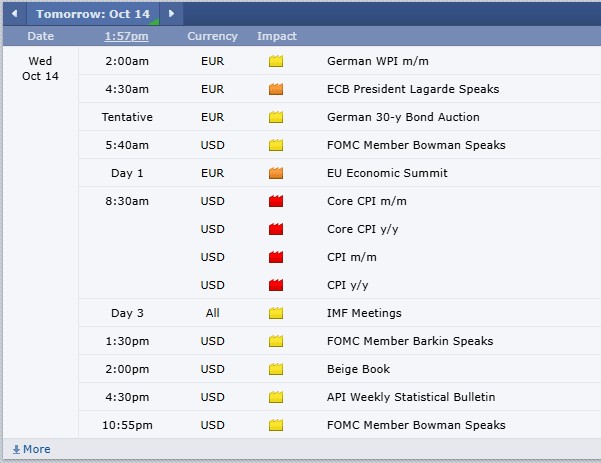This screenshot has width=601, height=463.
Task: Click red impact icon for CPI m/m
Action: (x=276, y=257)
